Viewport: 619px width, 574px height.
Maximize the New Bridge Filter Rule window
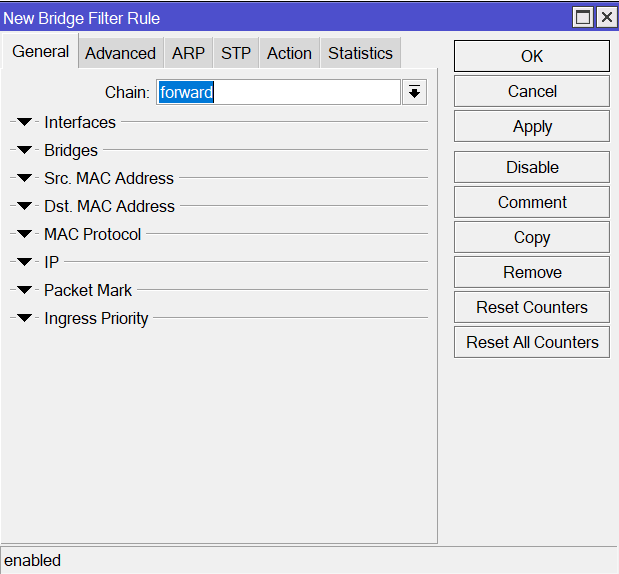583,17
